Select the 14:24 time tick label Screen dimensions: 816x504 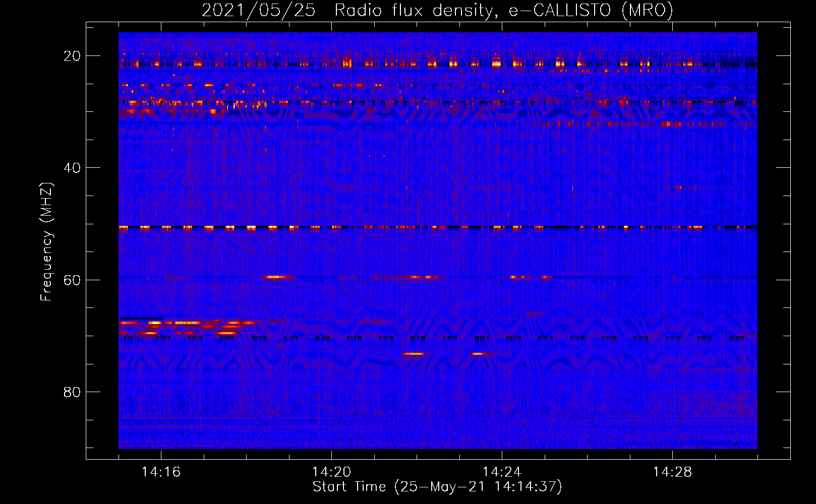click(x=502, y=472)
